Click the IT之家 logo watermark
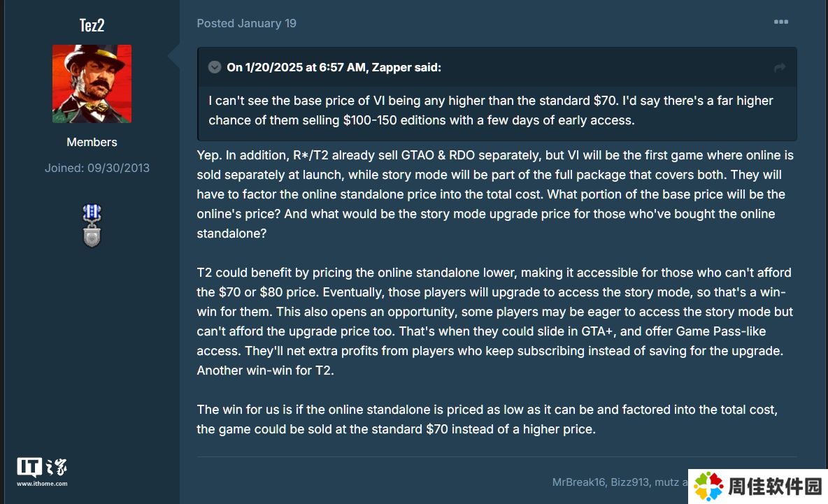The image size is (828, 504). point(42,467)
